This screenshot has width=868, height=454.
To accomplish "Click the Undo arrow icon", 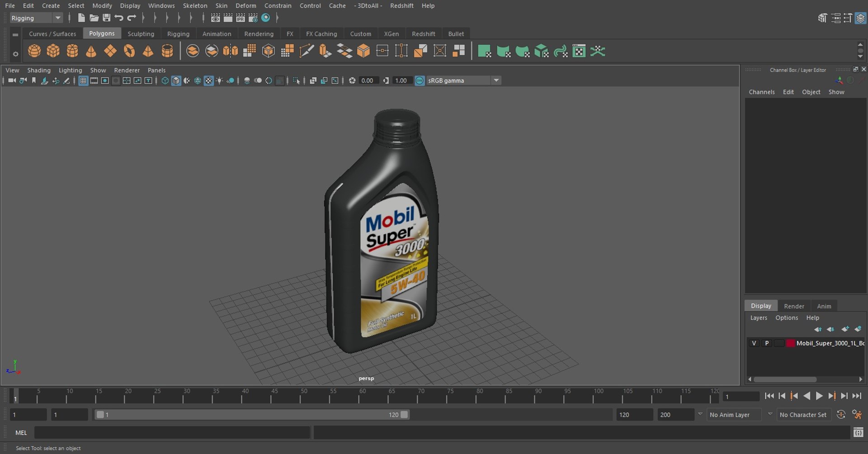I will click(119, 18).
